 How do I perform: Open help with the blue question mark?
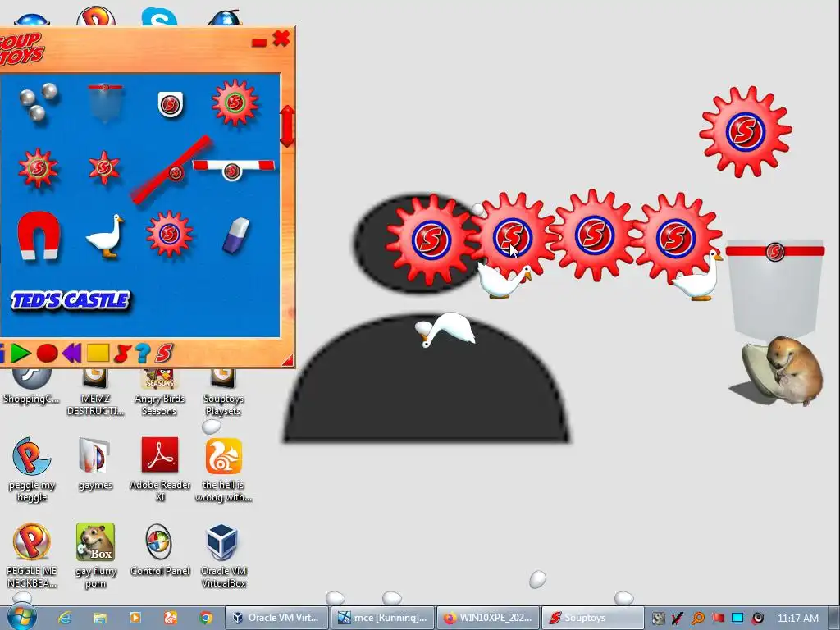click(143, 353)
